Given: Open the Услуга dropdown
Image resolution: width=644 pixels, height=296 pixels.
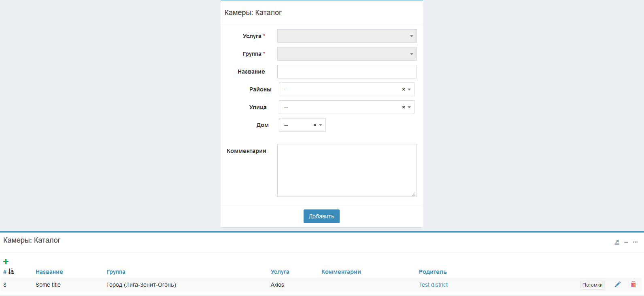Looking at the screenshot, I should tap(346, 36).
